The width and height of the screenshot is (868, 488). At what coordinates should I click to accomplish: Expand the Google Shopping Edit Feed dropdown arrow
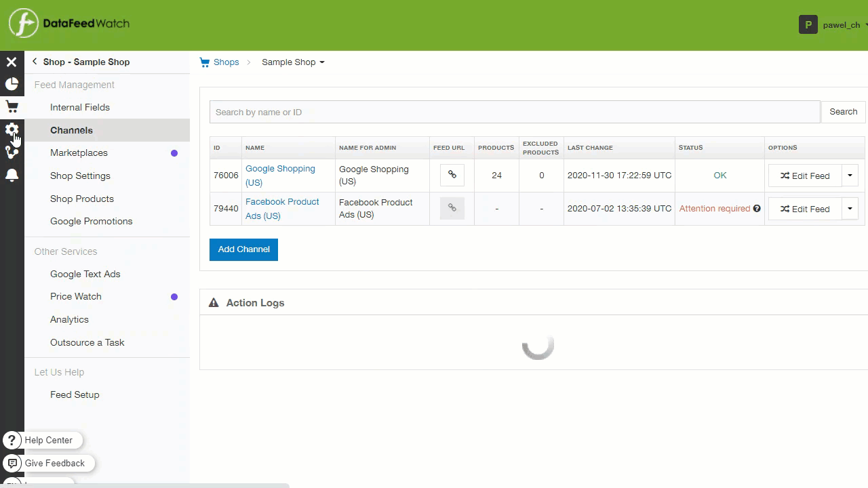click(x=850, y=176)
